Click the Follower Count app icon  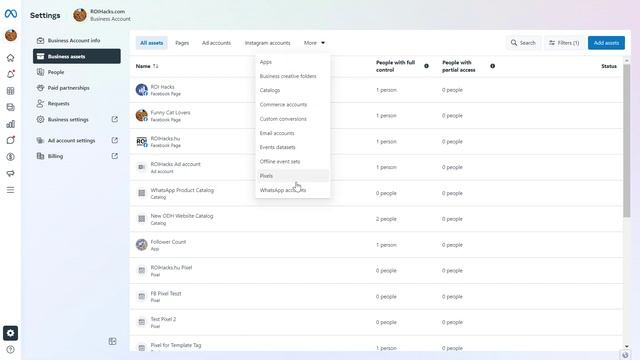(x=142, y=244)
